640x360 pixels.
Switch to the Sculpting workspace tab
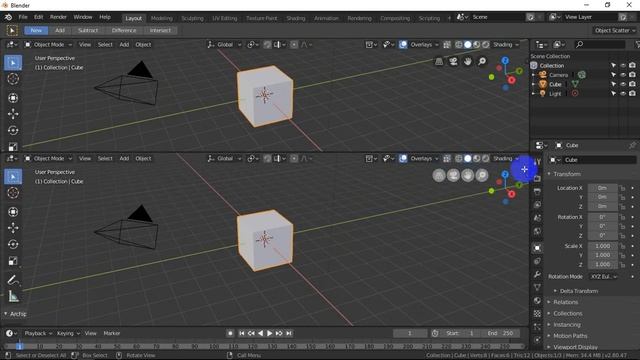point(192,18)
